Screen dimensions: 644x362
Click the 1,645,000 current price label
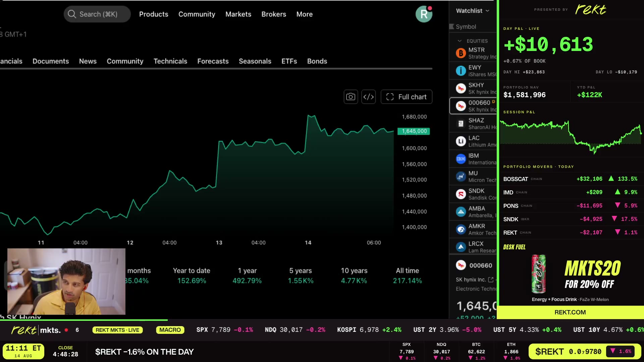414,131
